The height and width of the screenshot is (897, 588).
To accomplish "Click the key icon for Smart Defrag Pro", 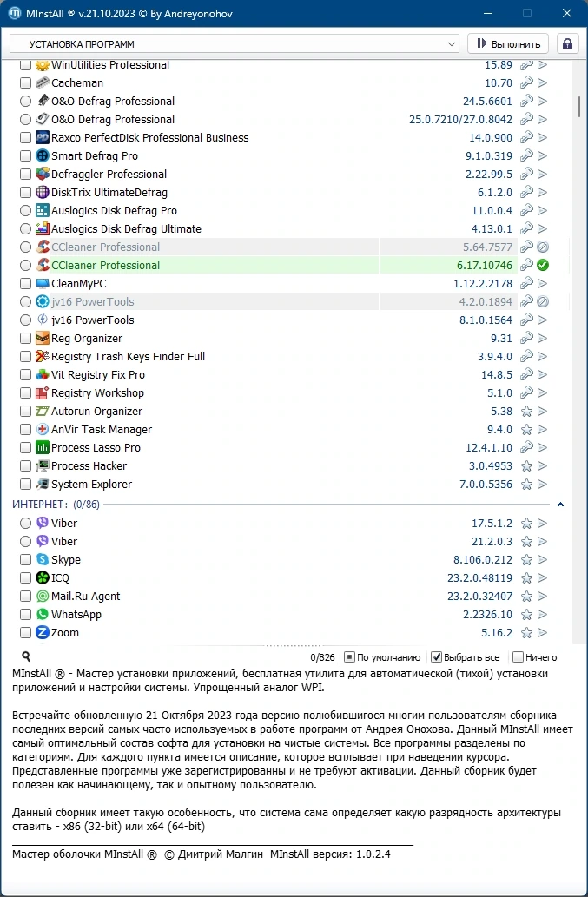I will [x=526, y=155].
